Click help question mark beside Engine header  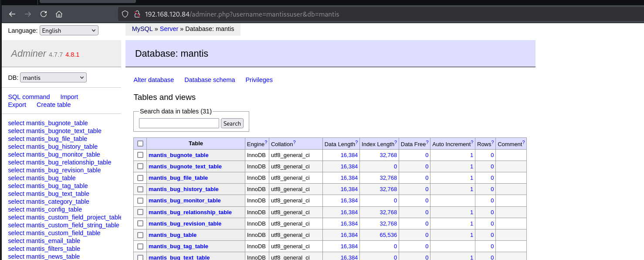pos(266,142)
